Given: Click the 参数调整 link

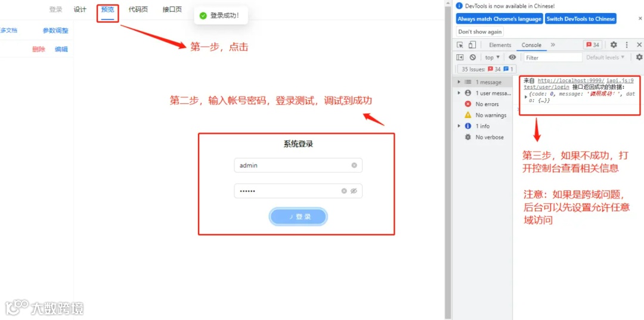Looking at the screenshot, I should click(55, 30).
